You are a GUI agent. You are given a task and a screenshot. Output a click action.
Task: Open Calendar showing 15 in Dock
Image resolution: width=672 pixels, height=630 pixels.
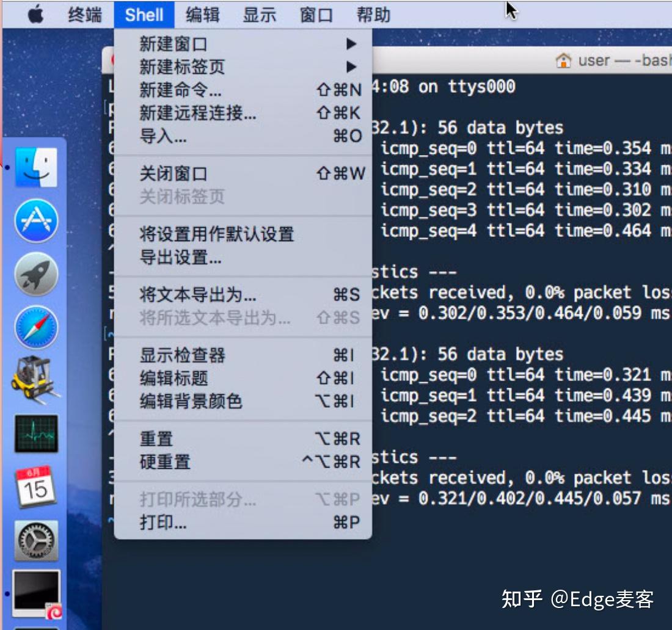(36, 487)
